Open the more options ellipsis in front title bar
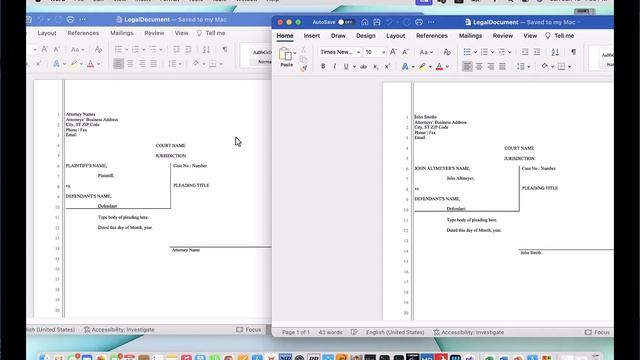 coord(431,22)
